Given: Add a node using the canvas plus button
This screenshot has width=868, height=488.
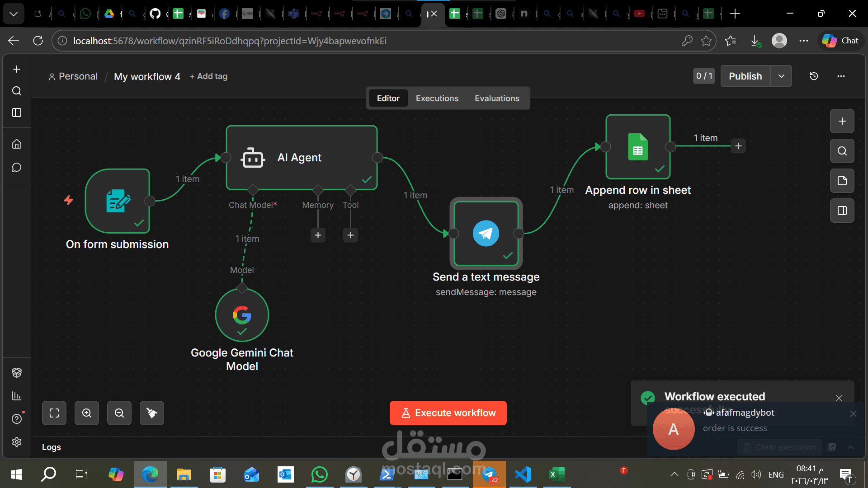Looking at the screenshot, I should (x=842, y=121).
